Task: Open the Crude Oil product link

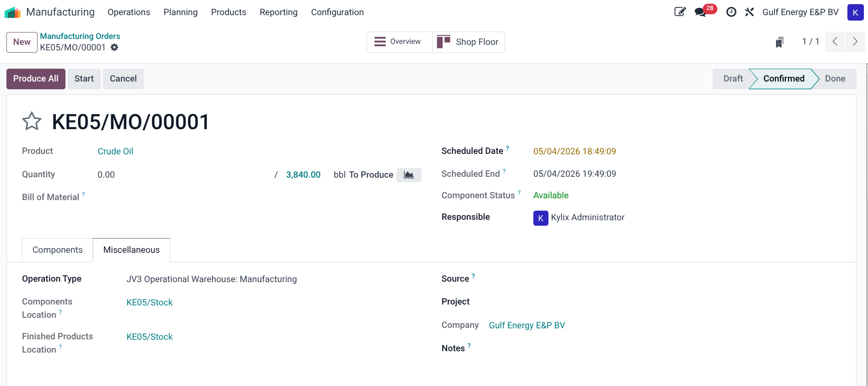Action: click(x=115, y=152)
